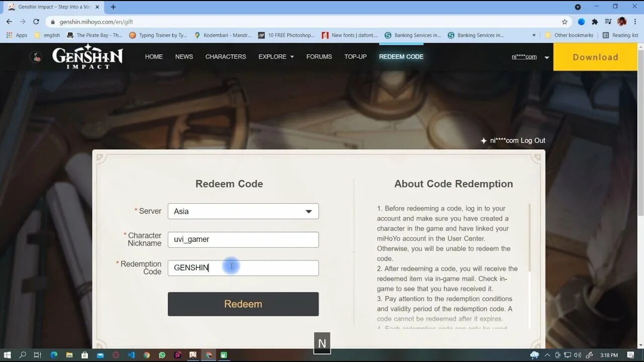The image size is (644, 362).
Task: Open Visual Studio Code from taskbar
Action: 131,355
